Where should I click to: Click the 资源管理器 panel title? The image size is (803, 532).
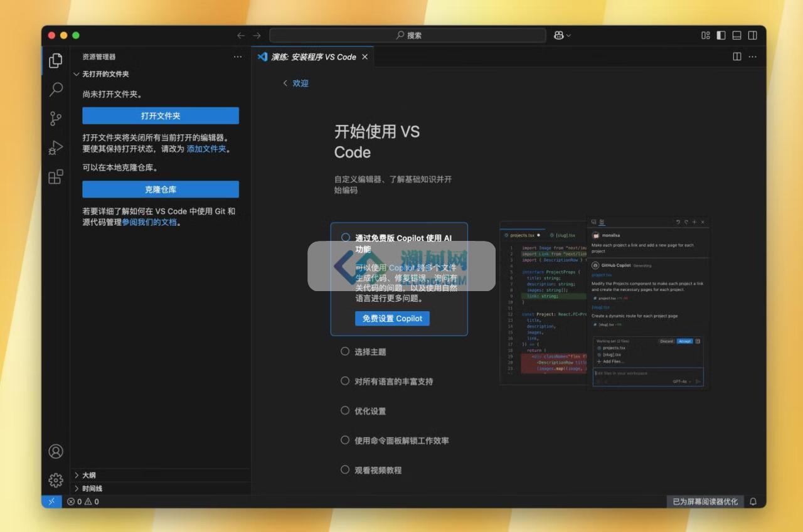[x=99, y=56]
